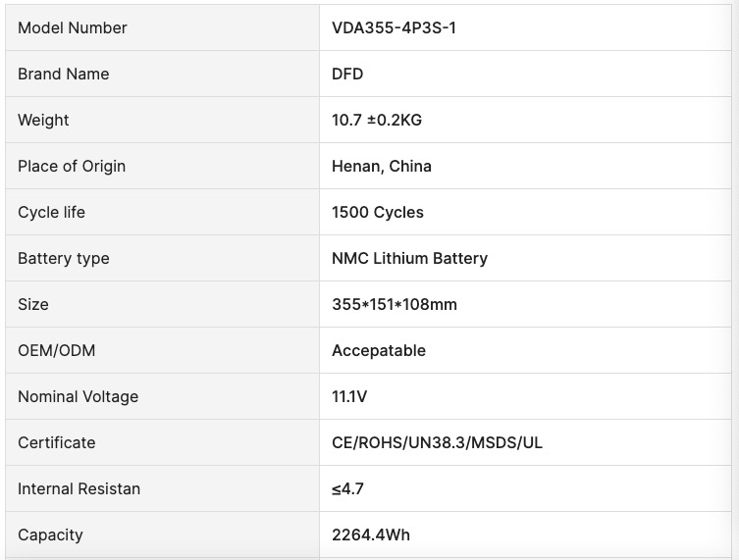Screen dimensions: 739x560
Task: Click the 355*151*108mm size value
Action: click(395, 305)
